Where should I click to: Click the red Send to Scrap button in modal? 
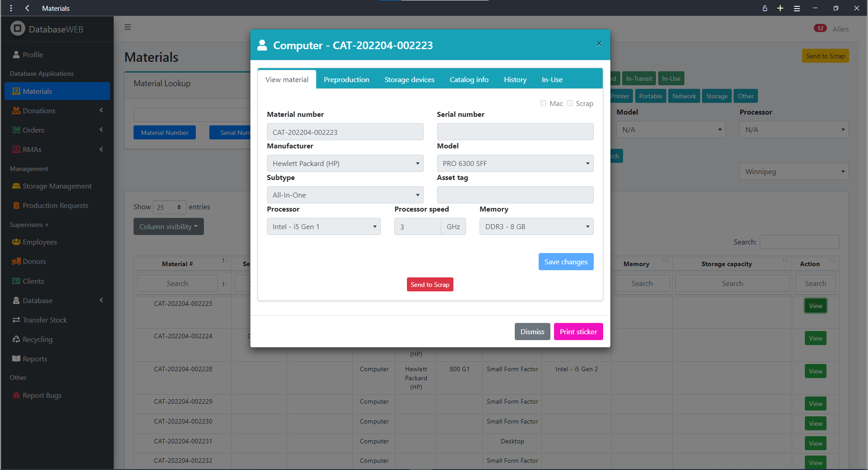(x=430, y=285)
